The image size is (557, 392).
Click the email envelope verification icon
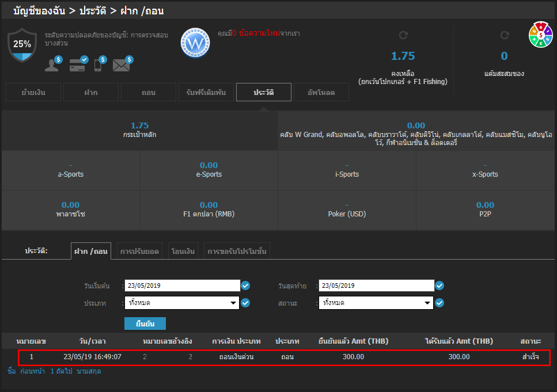[123, 64]
